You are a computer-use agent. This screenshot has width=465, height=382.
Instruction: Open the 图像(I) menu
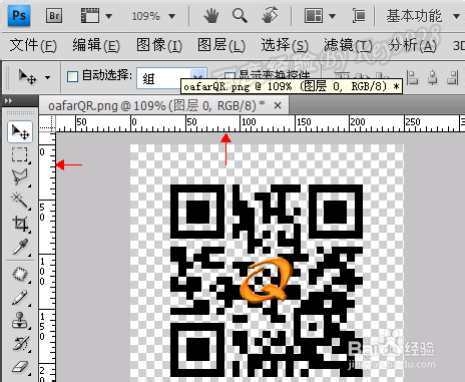[x=159, y=45]
